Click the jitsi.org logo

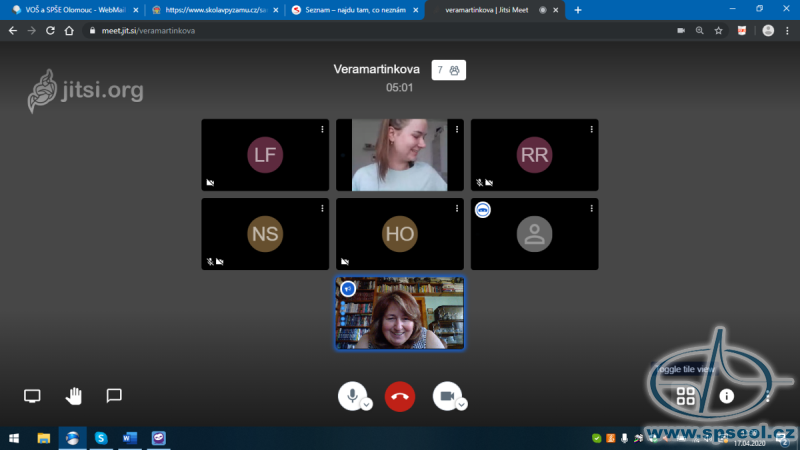[x=85, y=91]
